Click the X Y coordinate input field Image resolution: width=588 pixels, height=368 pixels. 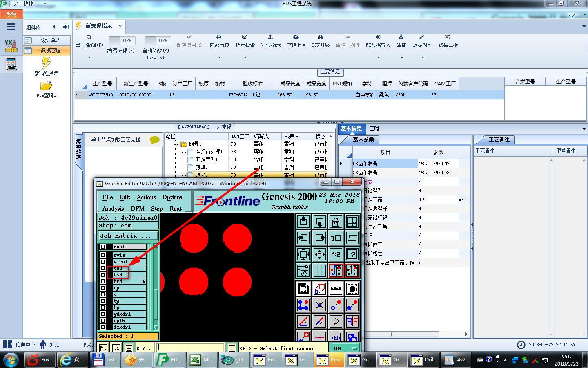point(190,348)
